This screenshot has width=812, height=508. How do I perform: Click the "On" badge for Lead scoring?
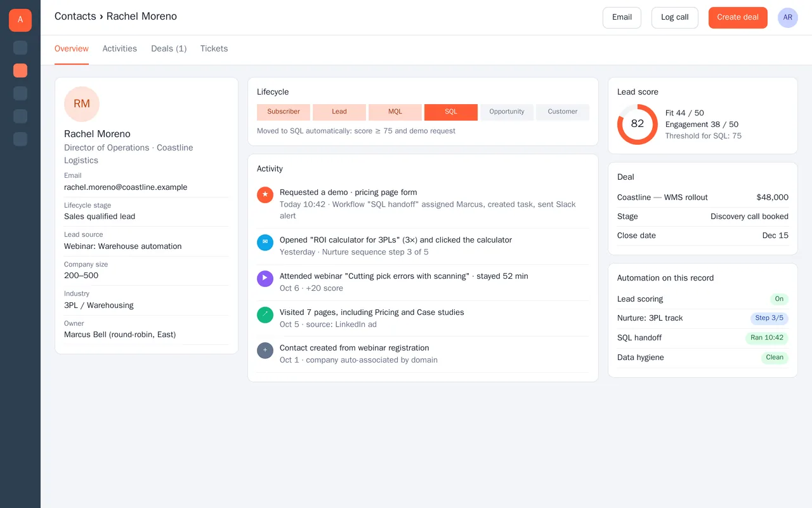coord(779,299)
